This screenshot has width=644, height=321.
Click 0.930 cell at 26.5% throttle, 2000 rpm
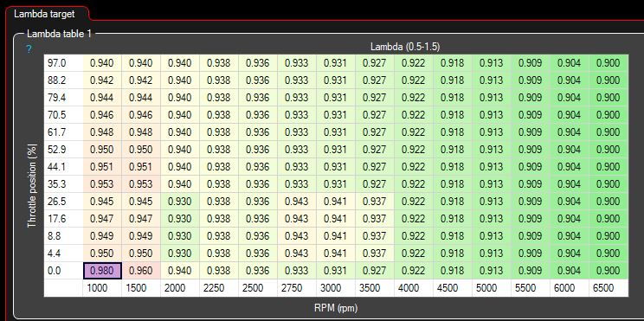(x=180, y=202)
